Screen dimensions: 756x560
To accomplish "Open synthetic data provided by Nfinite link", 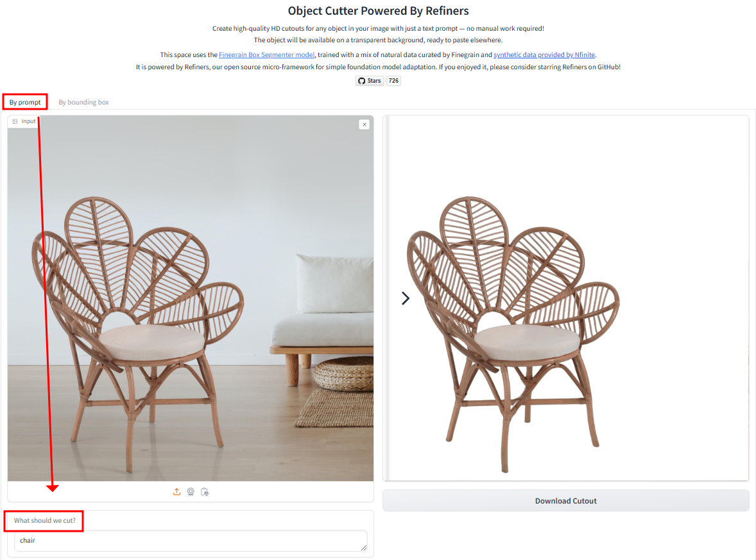I will [x=544, y=55].
